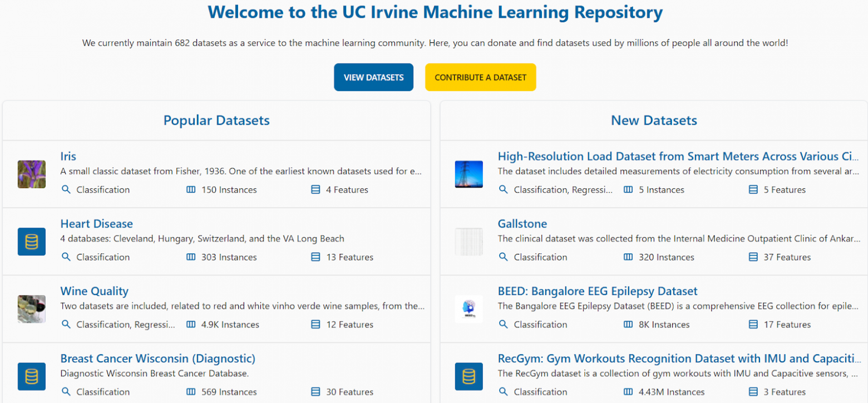Image resolution: width=868 pixels, height=403 pixels.
Task: Click the 'Welcome to the UC Irvine' title
Action: click(435, 12)
